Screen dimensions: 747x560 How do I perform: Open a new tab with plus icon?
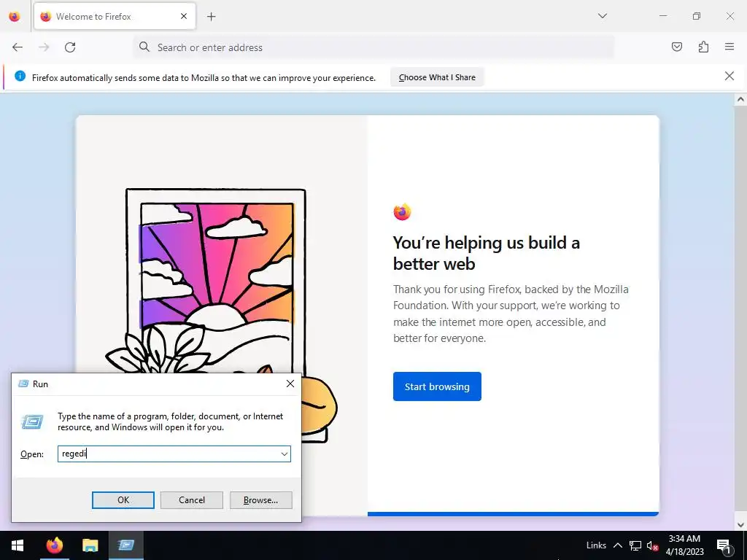pos(212,17)
